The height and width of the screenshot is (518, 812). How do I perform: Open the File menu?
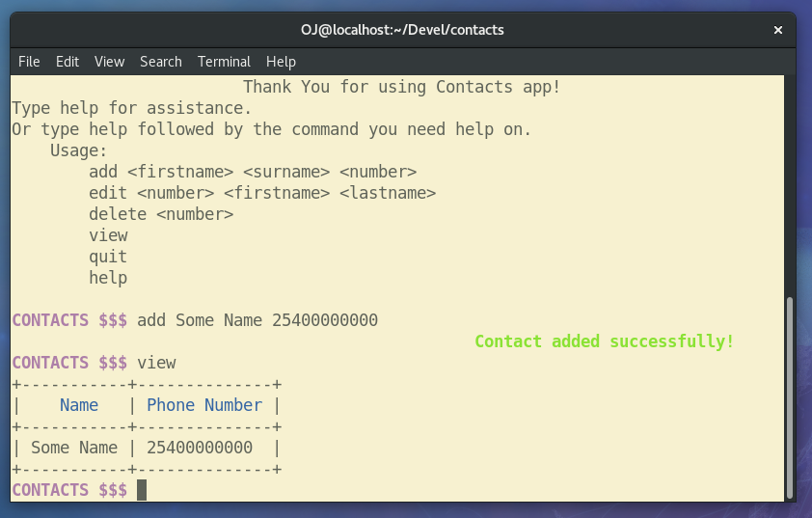pos(29,62)
